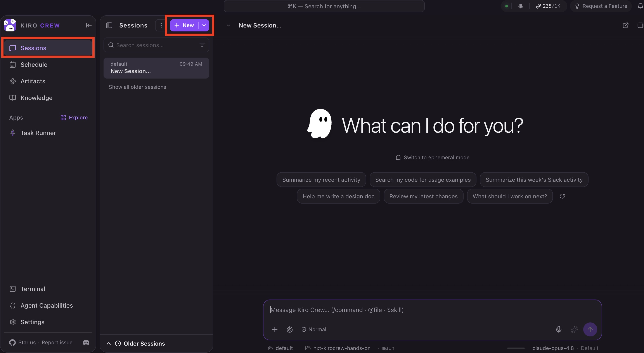Open the Discord community icon

86,343
